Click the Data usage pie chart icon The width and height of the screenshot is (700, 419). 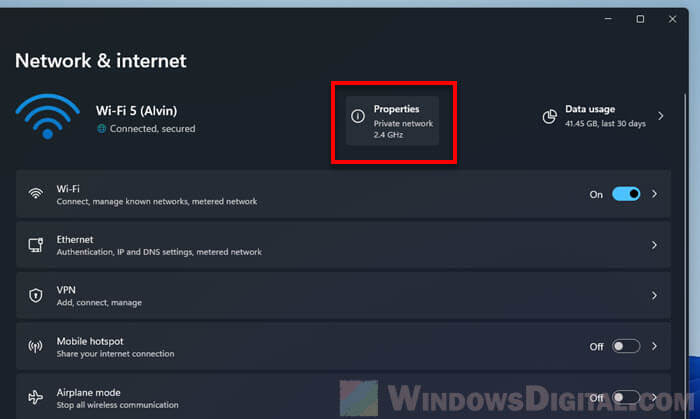(x=549, y=117)
